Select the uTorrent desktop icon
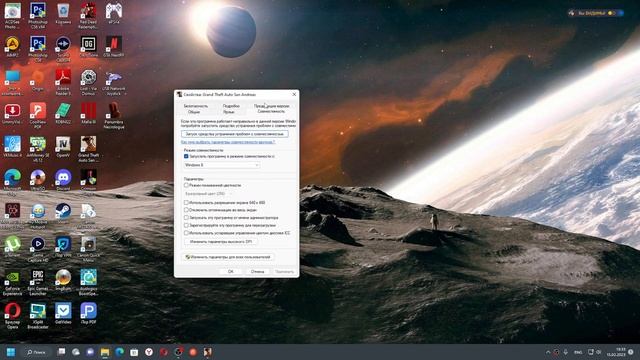The height and width of the screenshot is (360, 640). (12, 247)
